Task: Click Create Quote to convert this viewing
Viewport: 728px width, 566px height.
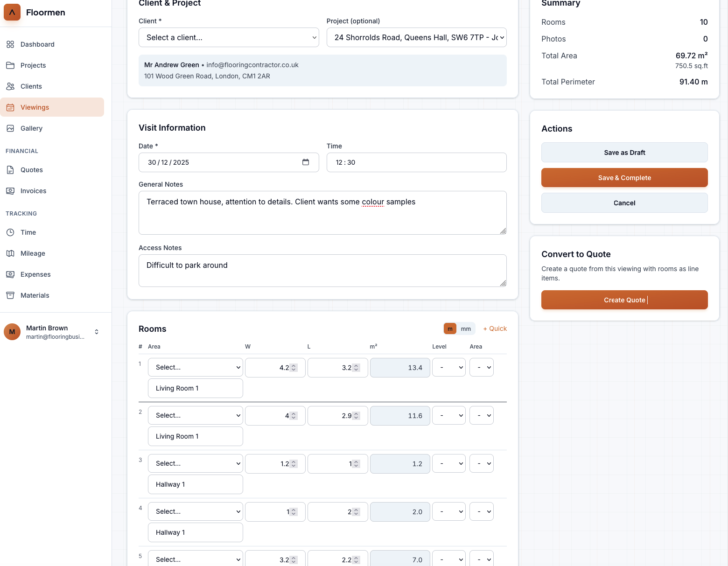Action: pos(624,300)
